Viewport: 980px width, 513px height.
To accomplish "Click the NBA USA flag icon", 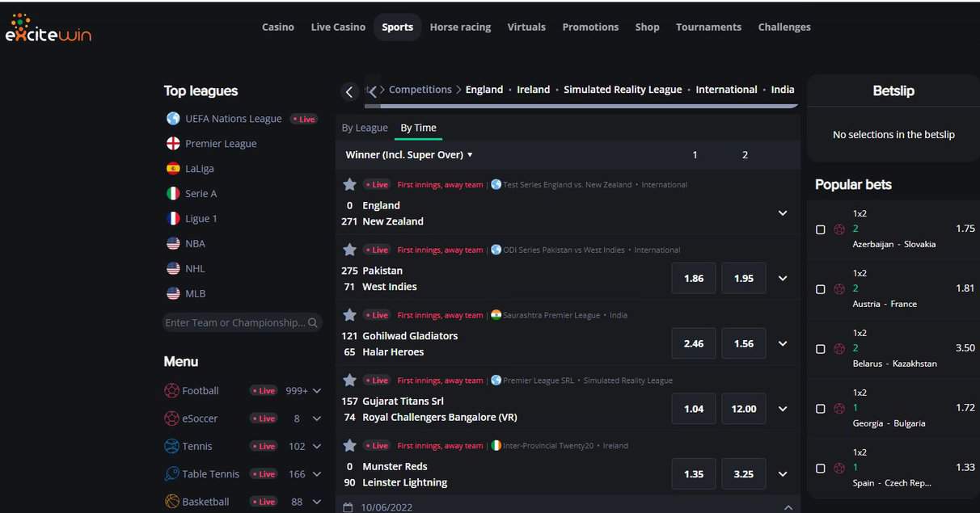I will pos(173,244).
